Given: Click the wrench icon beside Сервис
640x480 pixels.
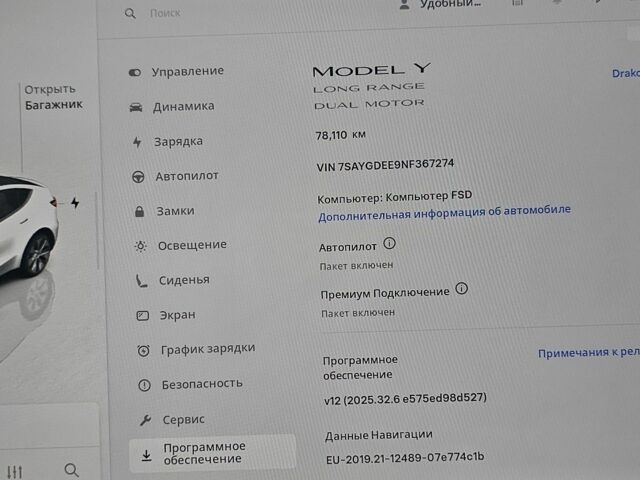Looking at the screenshot, I should pos(145,420).
